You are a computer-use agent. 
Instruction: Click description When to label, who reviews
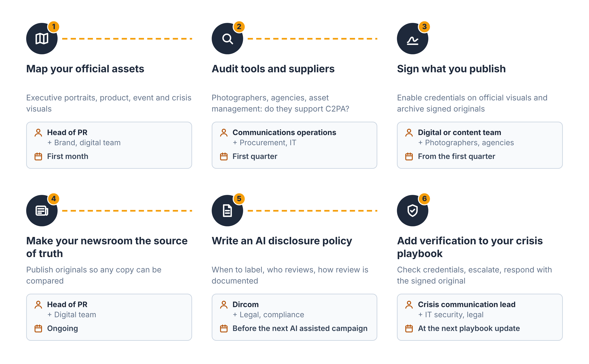click(x=290, y=275)
